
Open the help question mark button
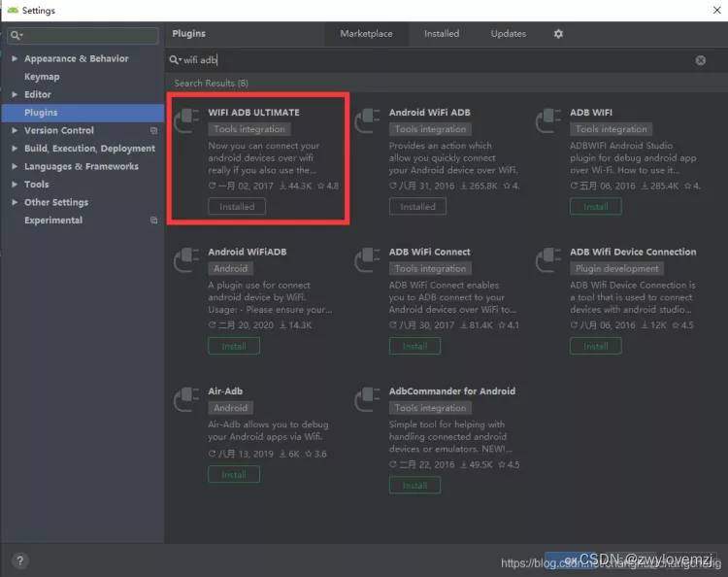pos(20,560)
